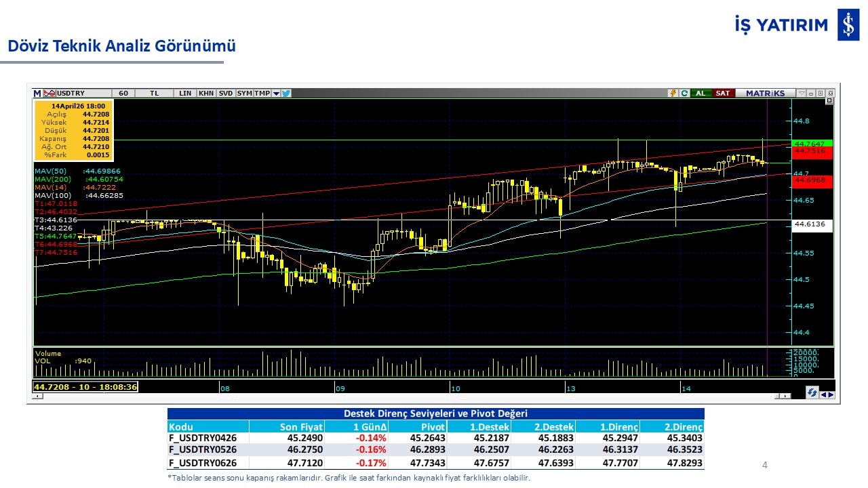This screenshot has width=868, height=488.
Task: Toggle the SVD option in toolbar
Action: (x=226, y=93)
